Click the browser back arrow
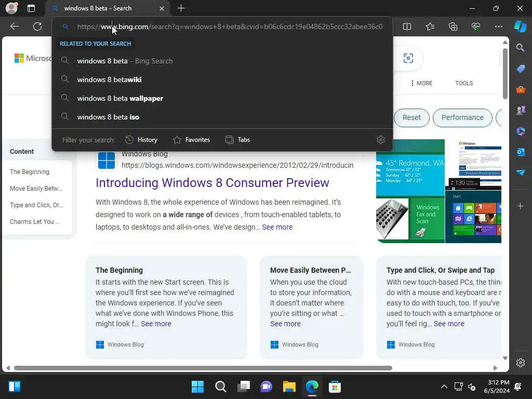Screen dimensions: 532x399 14,26
